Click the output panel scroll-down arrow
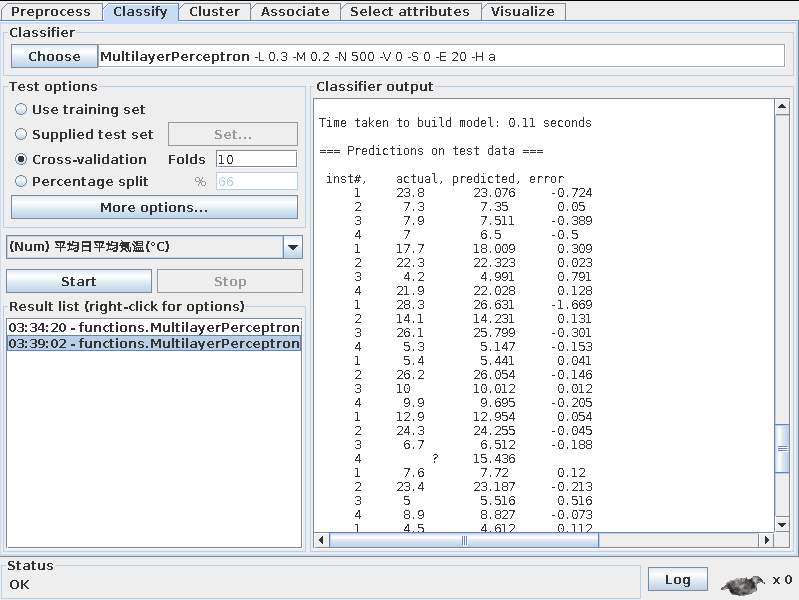Image resolution: width=799 pixels, height=600 pixels. click(x=782, y=524)
